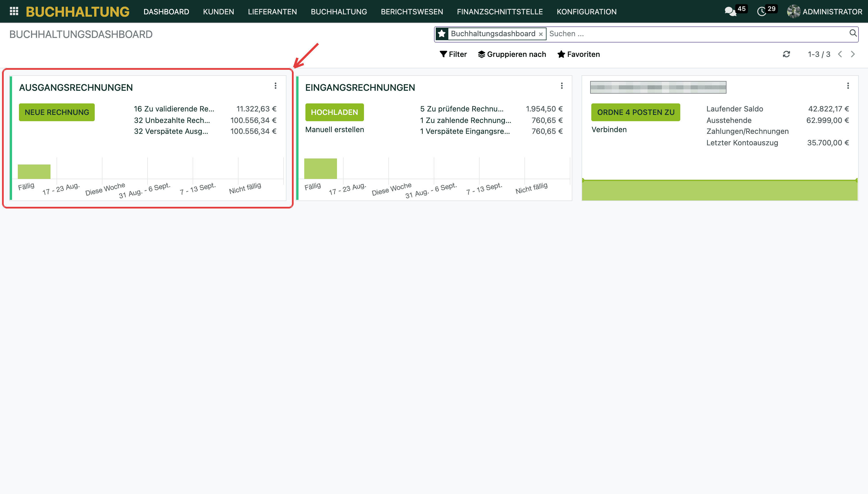
Task: Click the Administrator avatar picture
Action: (x=793, y=11)
